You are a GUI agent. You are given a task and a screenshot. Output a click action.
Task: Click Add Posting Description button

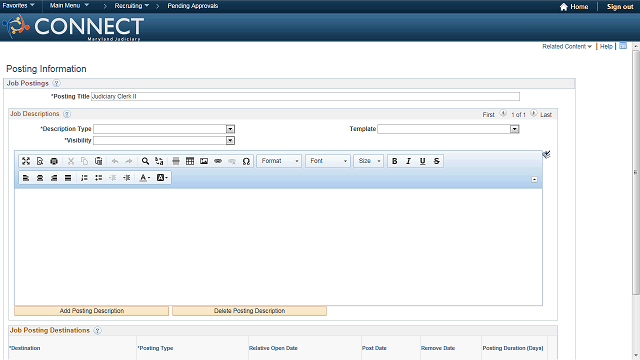pyautogui.click(x=91, y=311)
